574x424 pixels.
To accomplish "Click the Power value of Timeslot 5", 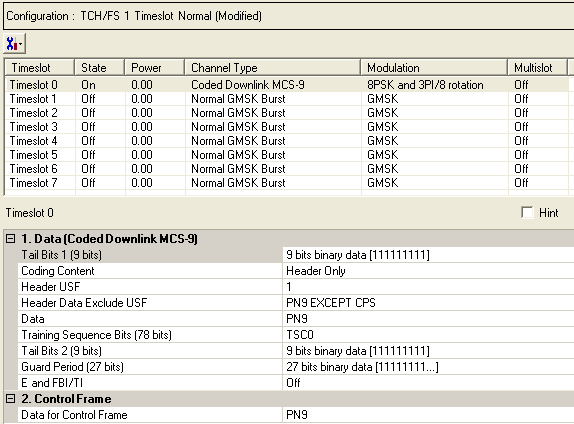I will [142, 155].
